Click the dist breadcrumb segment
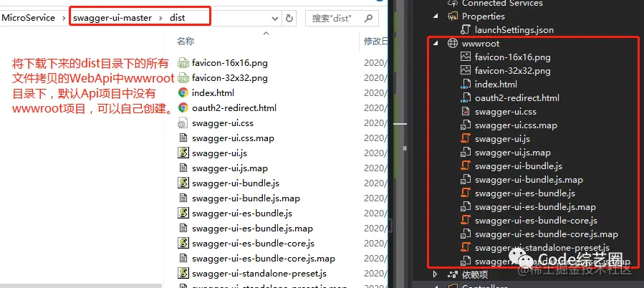Screen dimensions: 644x288 pos(178,18)
